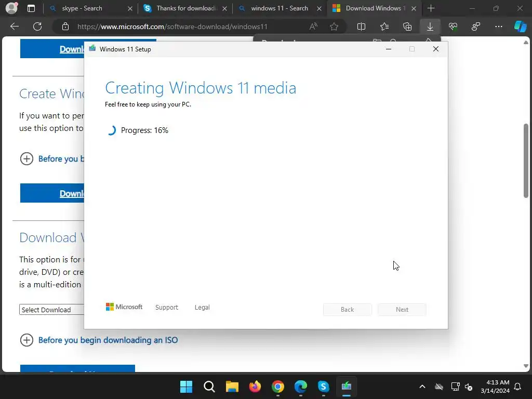532x399 pixels.
Task: Open Browser essentials heart icon
Action: tap(453, 26)
